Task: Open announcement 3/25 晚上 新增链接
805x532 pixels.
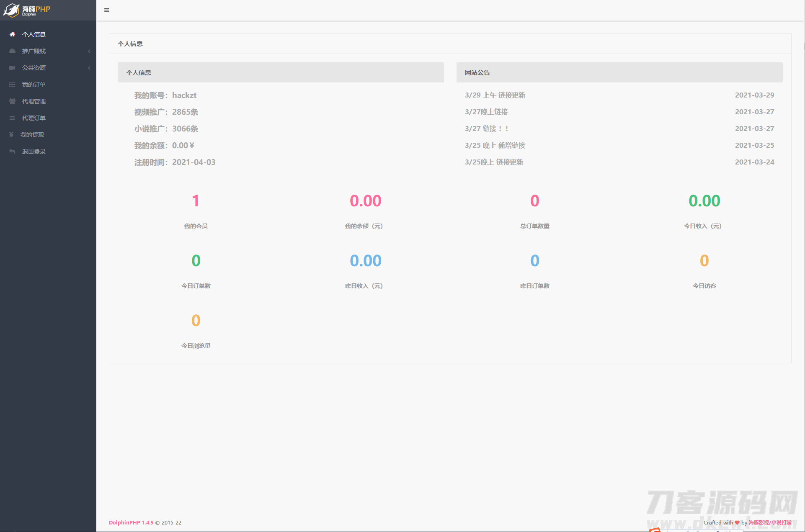Action: point(495,145)
